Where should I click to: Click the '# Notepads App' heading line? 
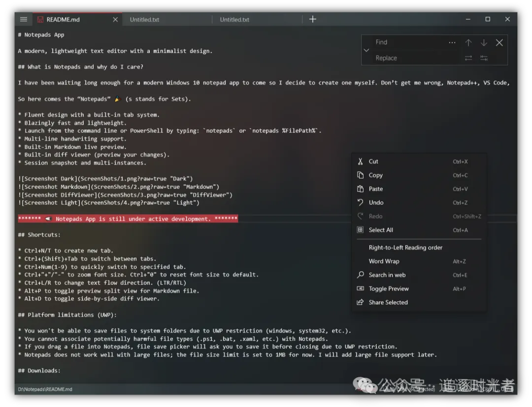41,34
